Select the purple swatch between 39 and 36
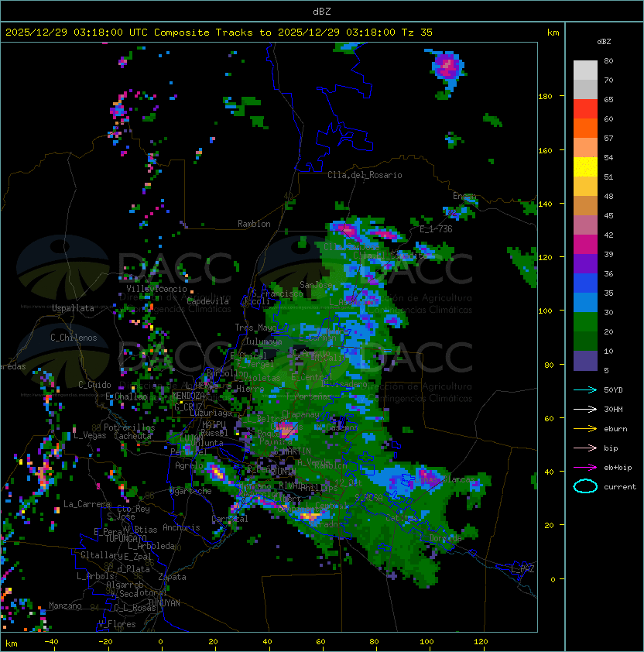Screen dimensions: 644x652 [585, 263]
